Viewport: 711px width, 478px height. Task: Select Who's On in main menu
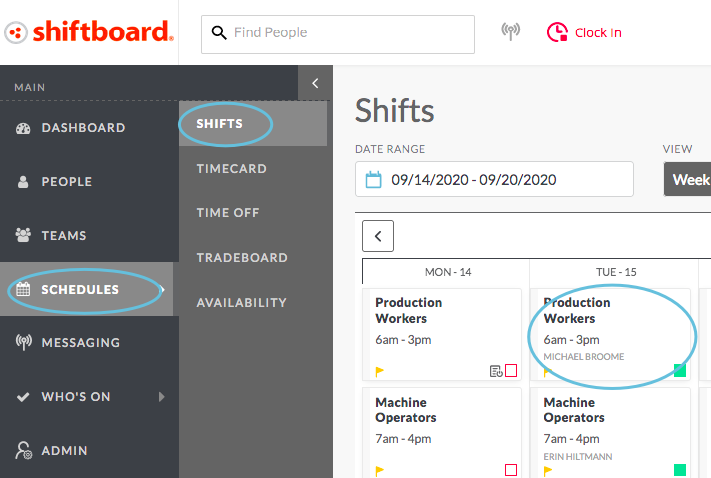coord(76,397)
